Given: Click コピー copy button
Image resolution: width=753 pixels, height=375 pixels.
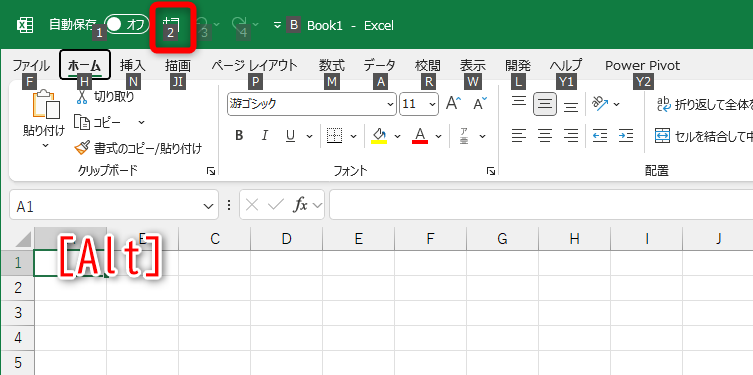Looking at the screenshot, I should point(98,122).
